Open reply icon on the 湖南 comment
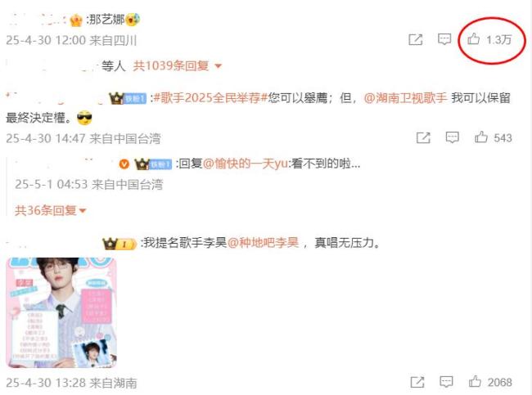The image size is (532, 395). [446, 382]
